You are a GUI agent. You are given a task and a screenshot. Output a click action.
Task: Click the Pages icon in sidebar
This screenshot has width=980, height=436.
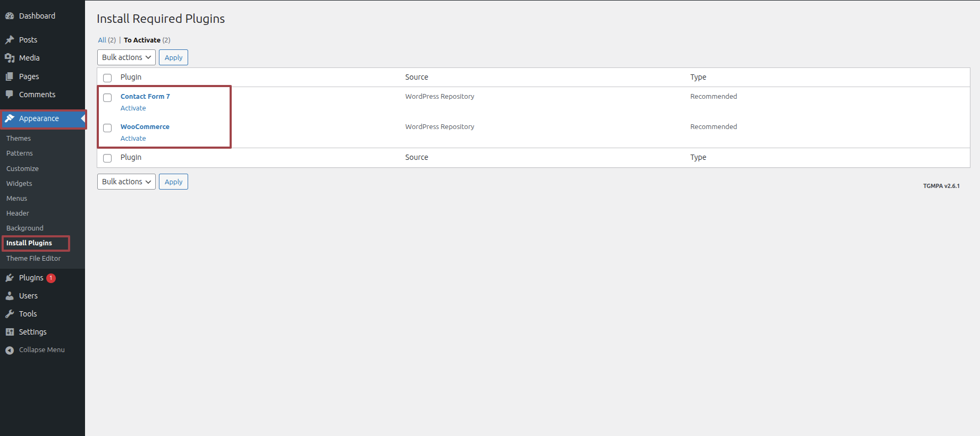pyautogui.click(x=10, y=76)
